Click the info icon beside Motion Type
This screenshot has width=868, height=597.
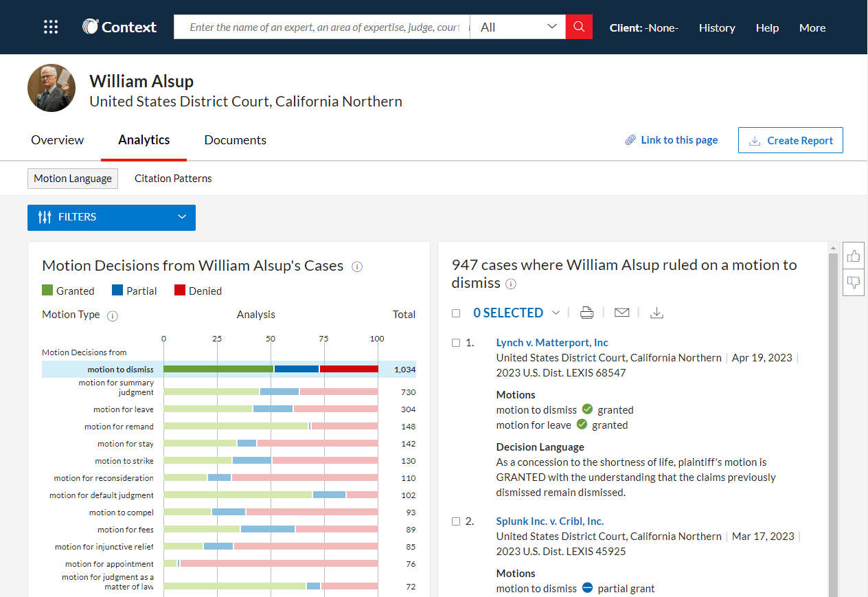click(112, 315)
